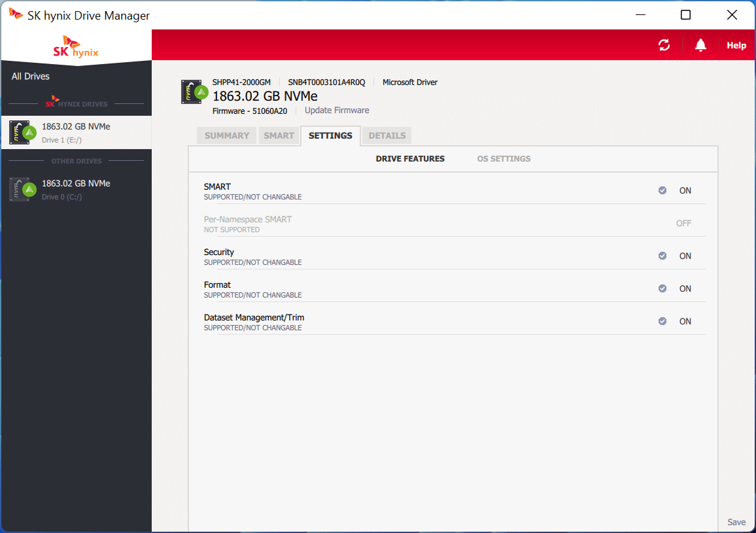Screen dimensions: 756x533
Task: Toggle the Dataset Management/Trim checkbox
Action: (662, 321)
